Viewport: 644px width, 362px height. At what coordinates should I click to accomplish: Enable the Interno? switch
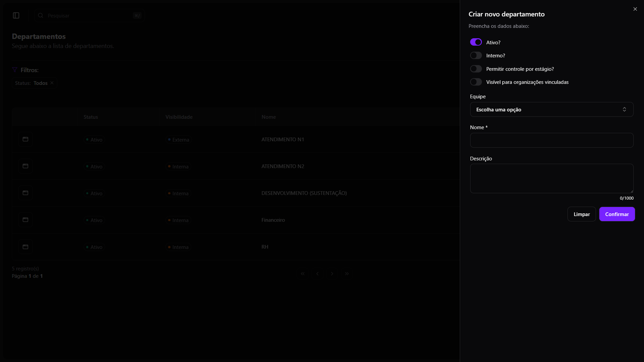[x=476, y=55]
